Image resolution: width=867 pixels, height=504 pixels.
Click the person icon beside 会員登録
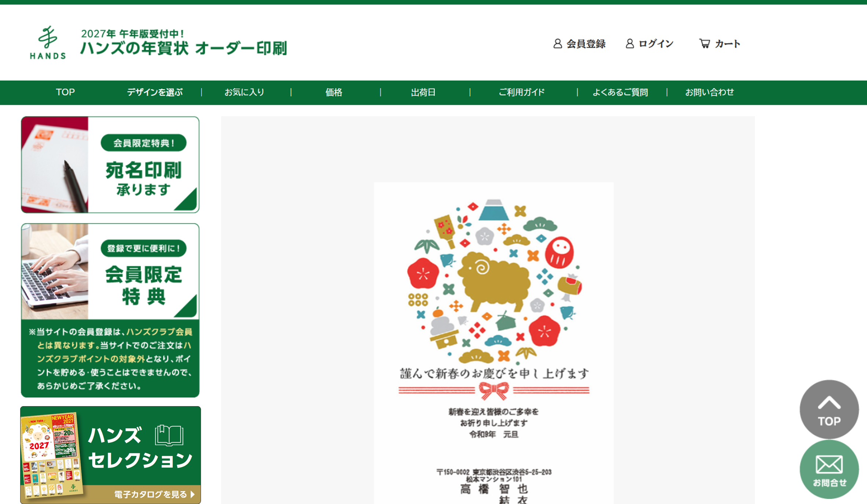tap(557, 44)
